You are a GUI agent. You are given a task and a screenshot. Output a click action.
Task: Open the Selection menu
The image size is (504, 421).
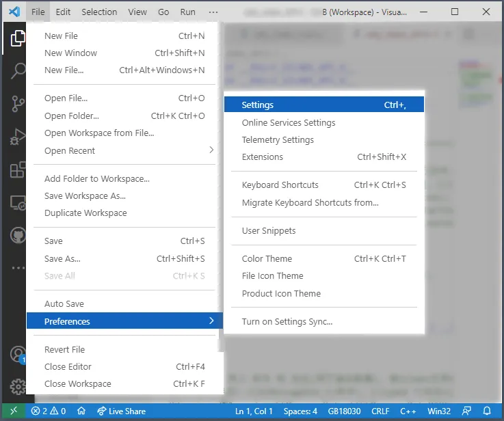coord(99,12)
